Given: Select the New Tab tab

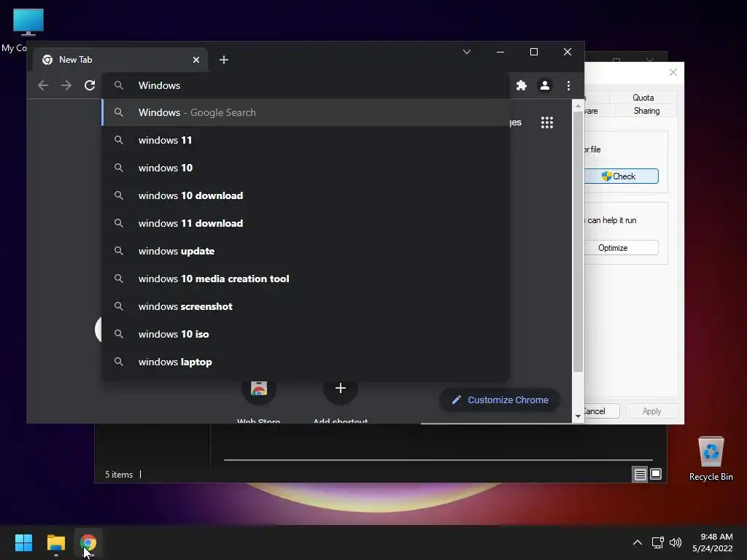Looking at the screenshot, I should click(x=120, y=60).
